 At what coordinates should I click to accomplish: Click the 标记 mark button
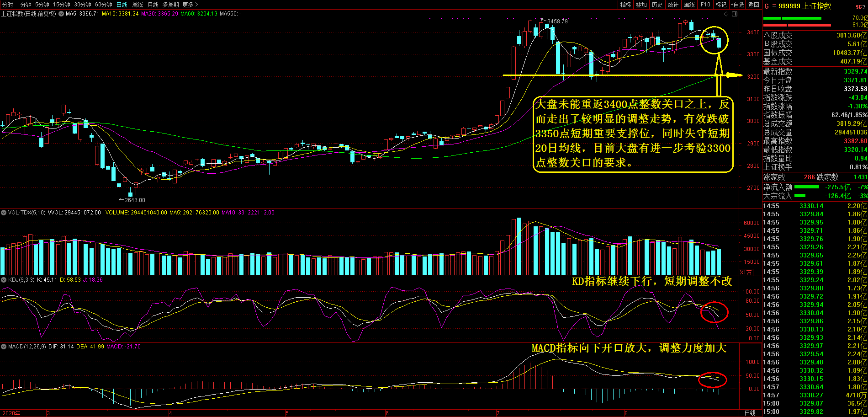pos(721,5)
